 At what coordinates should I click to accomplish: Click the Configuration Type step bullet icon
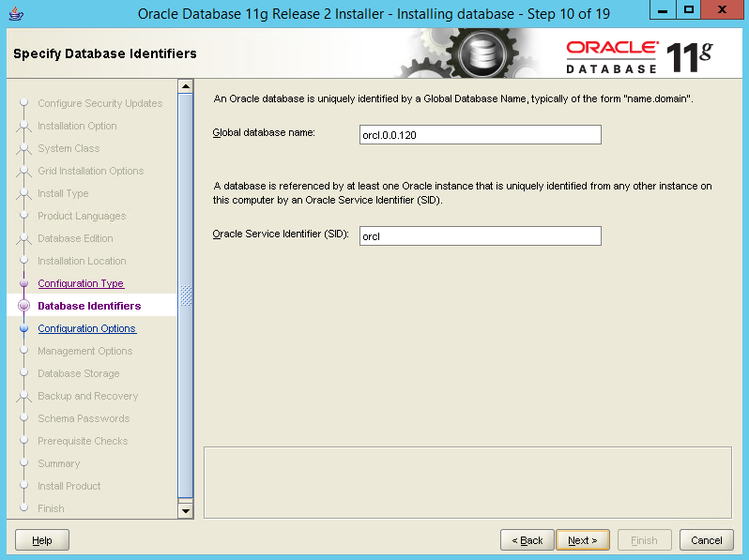(23, 283)
